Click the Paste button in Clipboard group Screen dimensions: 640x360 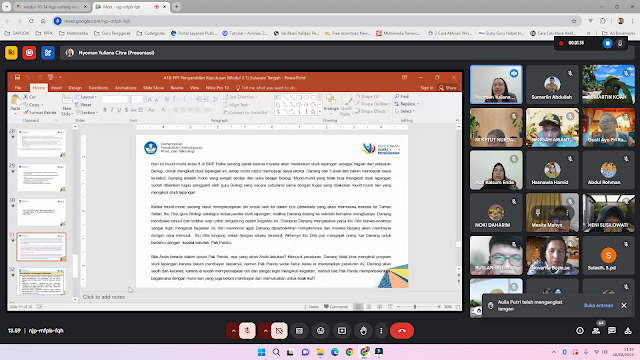point(15,103)
